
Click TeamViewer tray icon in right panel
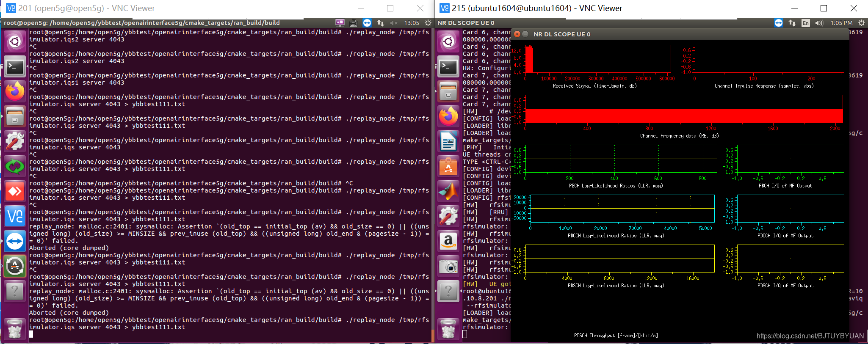pos(778,23)
